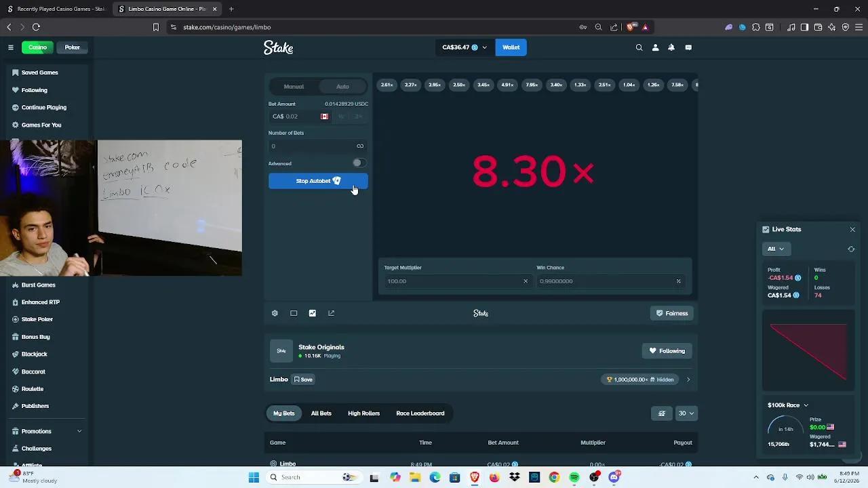Screen dimensions: 868x488
Task: Click the infinity symbol in Number of Bets
Action: coord(360,146)
